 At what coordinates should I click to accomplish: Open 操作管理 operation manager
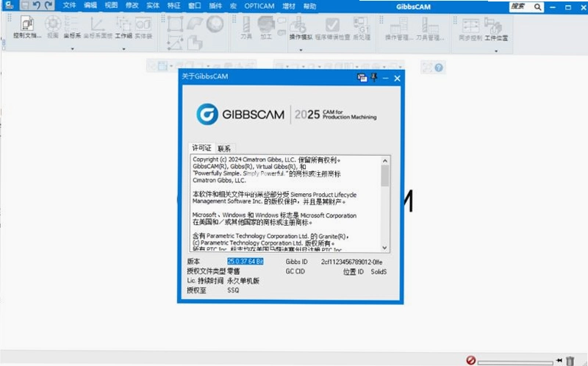tap(398, 29)
